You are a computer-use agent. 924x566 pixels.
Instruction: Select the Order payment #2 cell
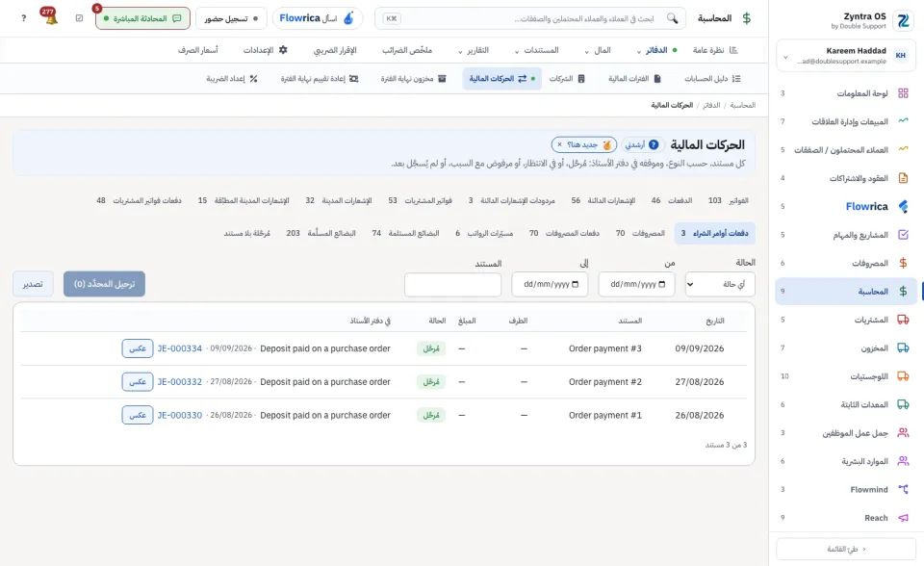coord(605,382)
